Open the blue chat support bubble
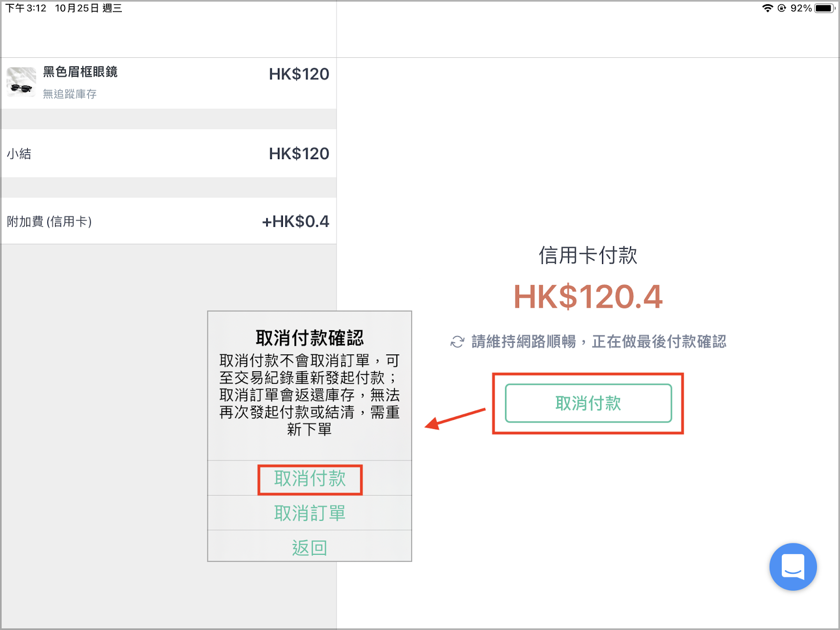This screenshot has width=840, height=630. coord(793,567)
